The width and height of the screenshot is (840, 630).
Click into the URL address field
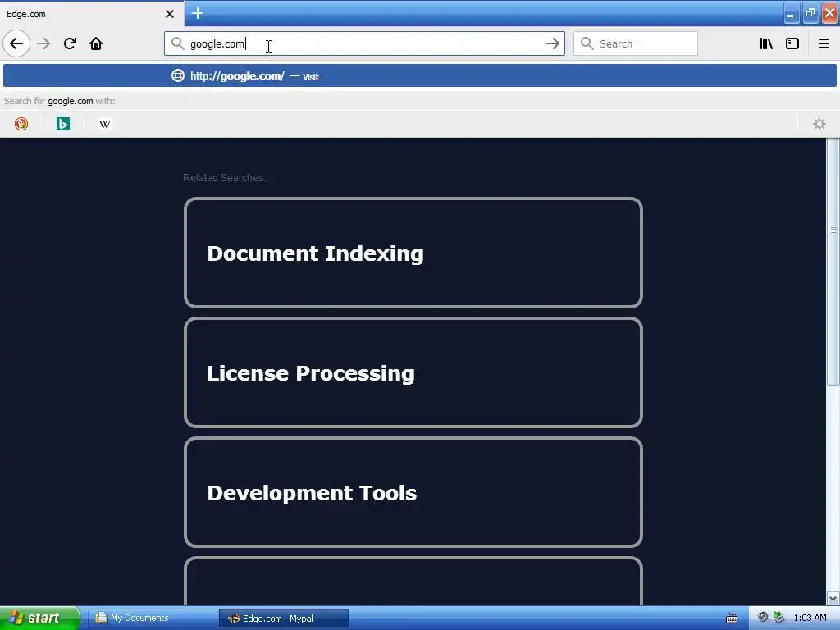coord(364,43)
